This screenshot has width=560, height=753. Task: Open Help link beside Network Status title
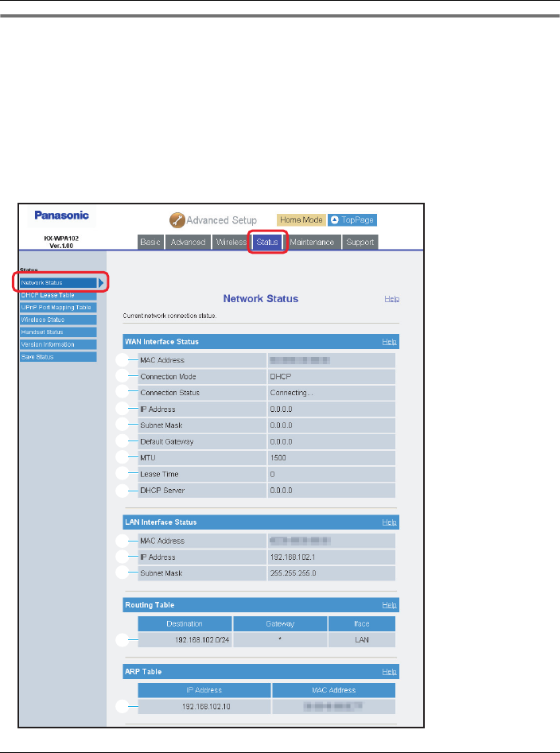point(392,299)
